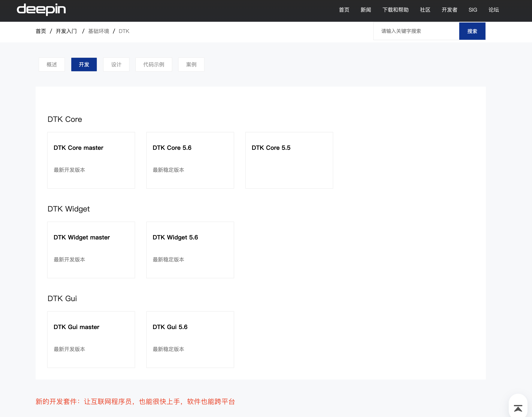Open the 开发者 navigation menu
Image resolution: width=532 pixels, height=417 pixels.
[x=449, y=10]
